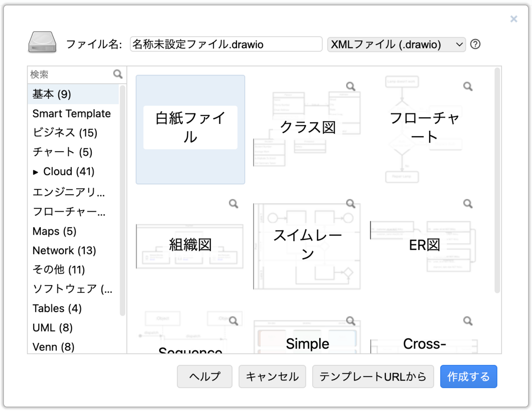Choose the 組織図 template thumbnail
Screen dimensions: 532x412
(190, 247)
